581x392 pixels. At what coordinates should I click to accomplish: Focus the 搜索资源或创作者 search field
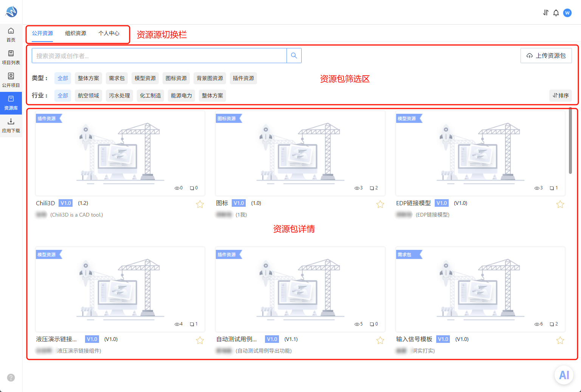(159, 56)
